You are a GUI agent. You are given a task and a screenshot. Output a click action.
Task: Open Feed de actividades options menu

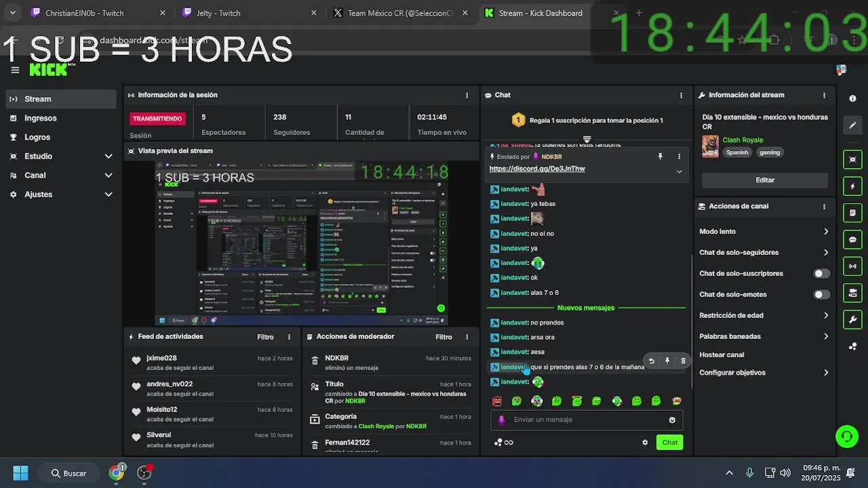tap(289, 337)
